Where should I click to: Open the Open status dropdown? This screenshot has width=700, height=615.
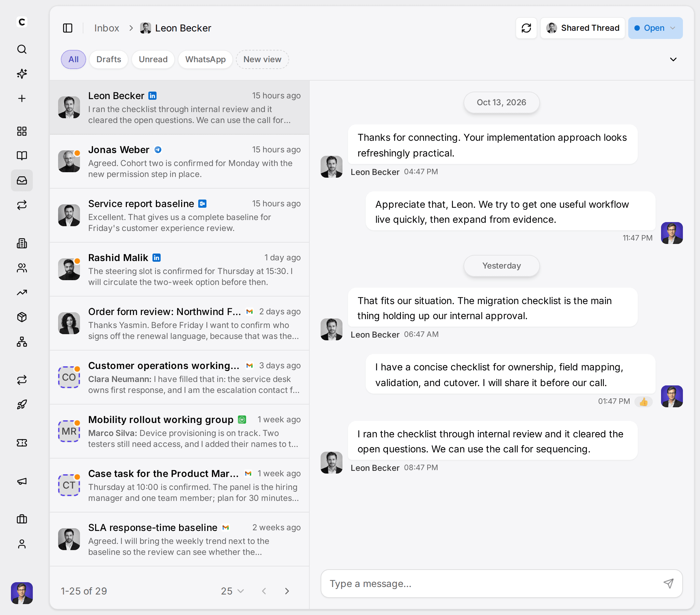pyautogui.click(x=655, y=28)
